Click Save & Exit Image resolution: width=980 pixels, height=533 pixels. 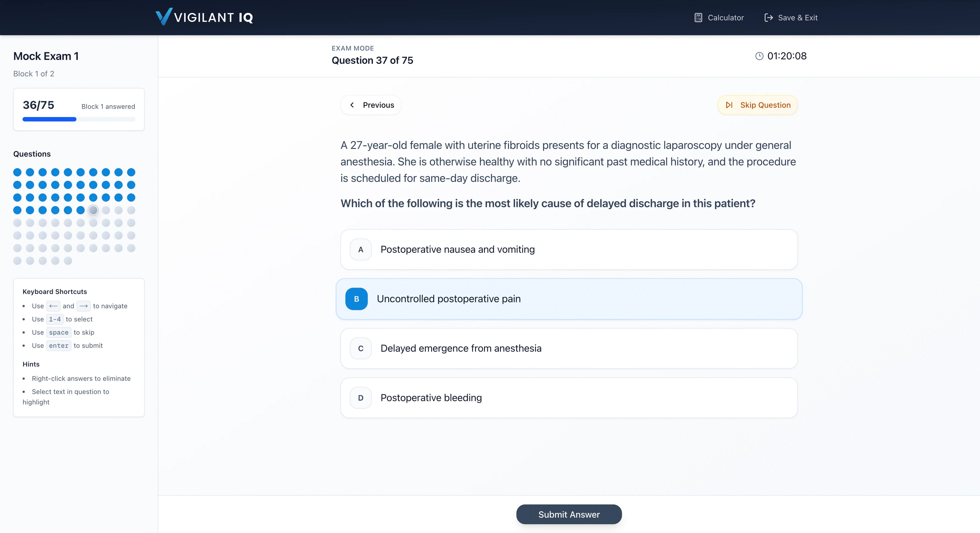coord(791,18)
